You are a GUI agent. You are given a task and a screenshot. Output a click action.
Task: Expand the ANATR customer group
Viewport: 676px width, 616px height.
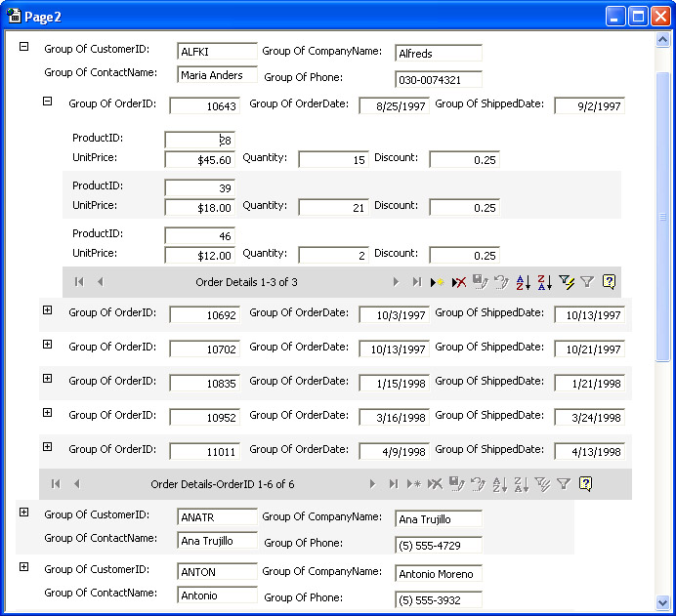(x=24, y=513)
